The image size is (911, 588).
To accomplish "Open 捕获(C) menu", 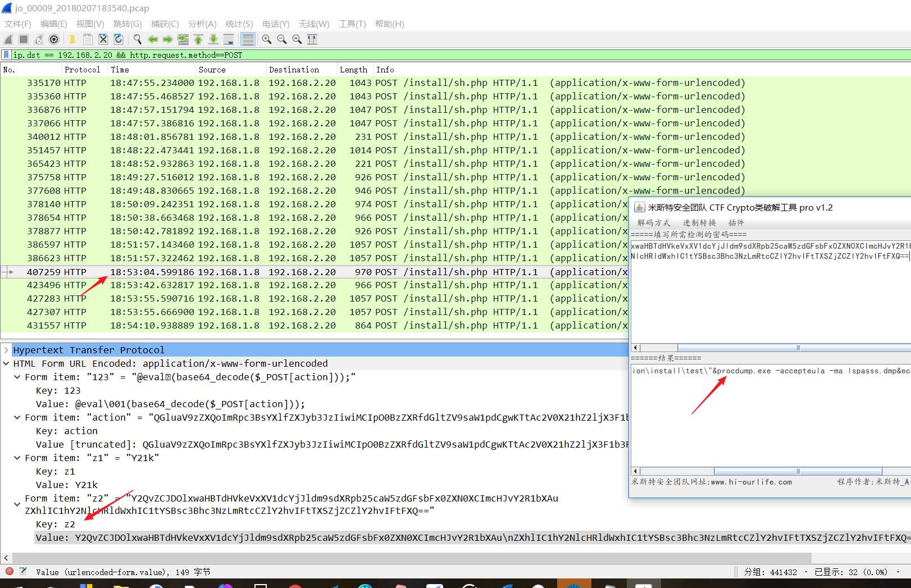I will coord(165,24).
